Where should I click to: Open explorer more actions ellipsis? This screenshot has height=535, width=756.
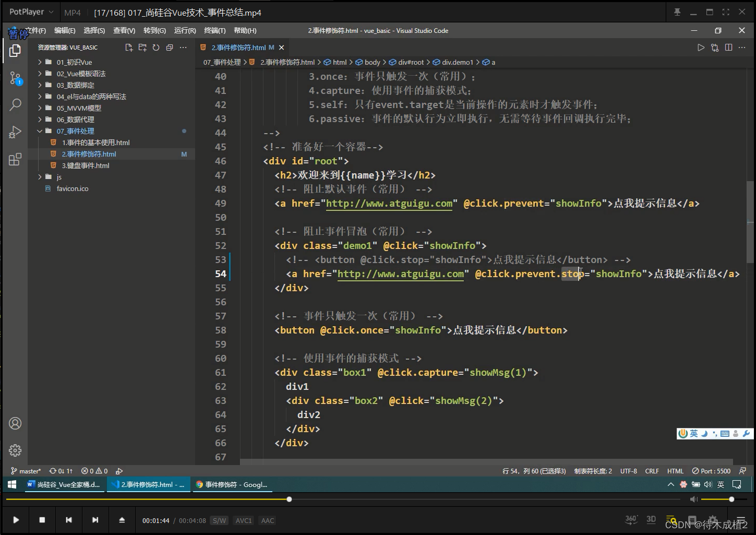tap(183, 47)
